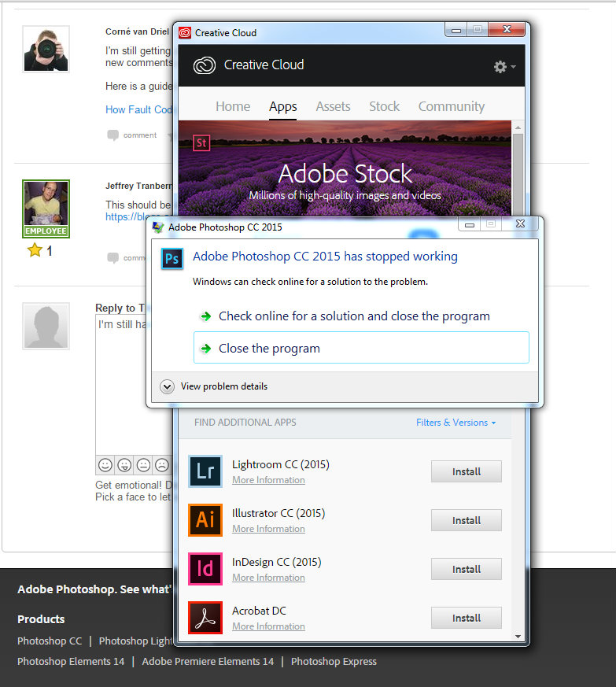Open the How Fault Code link

(139, 109)
